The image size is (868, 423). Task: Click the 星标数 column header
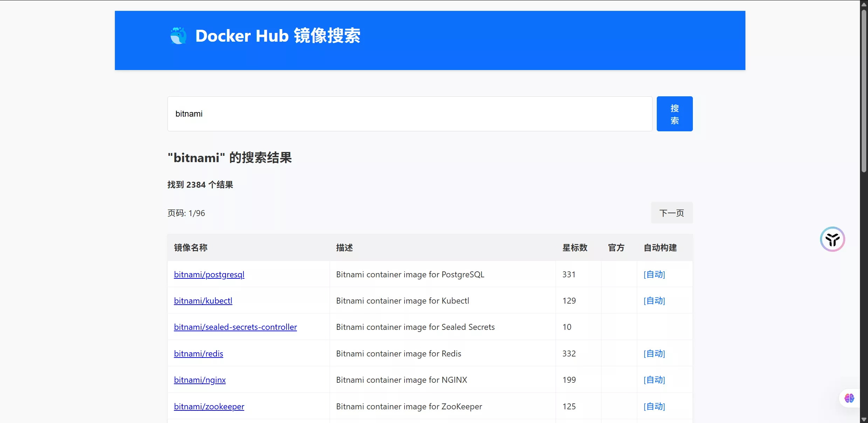point(574,248)
